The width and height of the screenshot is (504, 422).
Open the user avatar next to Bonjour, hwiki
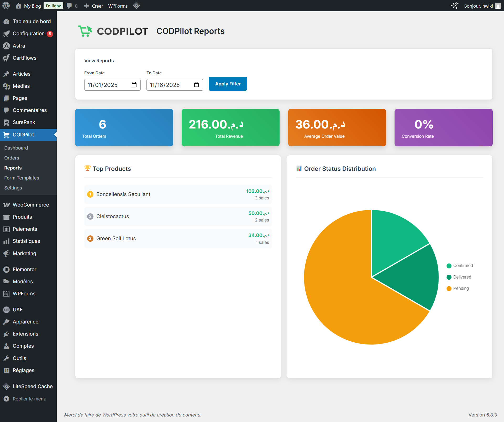(x=498, y=6)
